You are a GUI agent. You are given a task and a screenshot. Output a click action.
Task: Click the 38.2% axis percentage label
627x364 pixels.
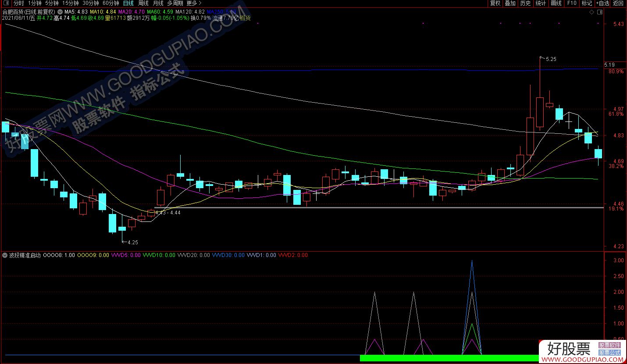(x=616, y=167)
